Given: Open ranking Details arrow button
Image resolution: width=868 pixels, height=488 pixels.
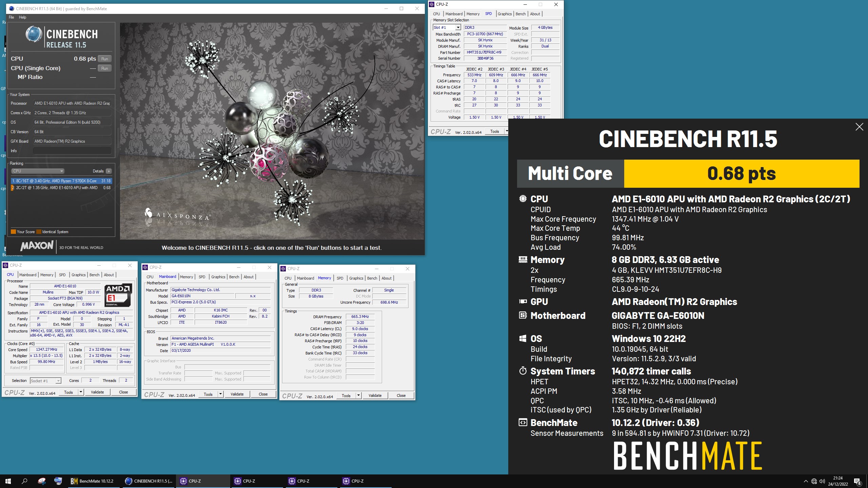Looking at the screenshot, I should [x=109, y=171].
